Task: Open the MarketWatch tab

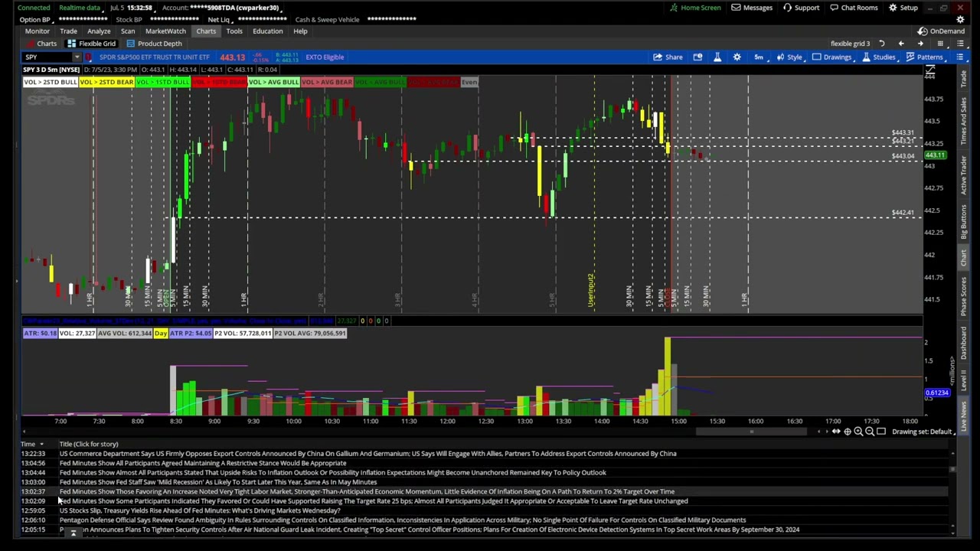Action: click(x=165, y=31)
